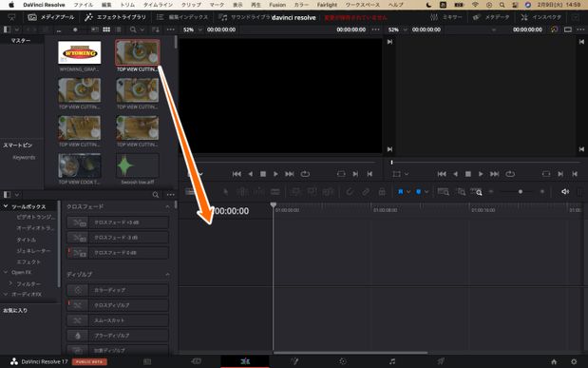
Task: Switch to the Fairlight page
Action: pos(392,361)
